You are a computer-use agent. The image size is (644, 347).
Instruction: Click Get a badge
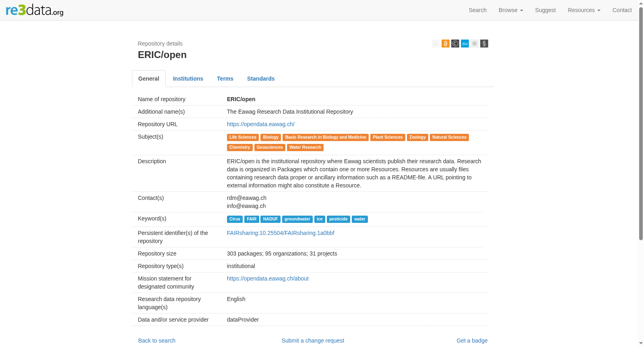472,341
